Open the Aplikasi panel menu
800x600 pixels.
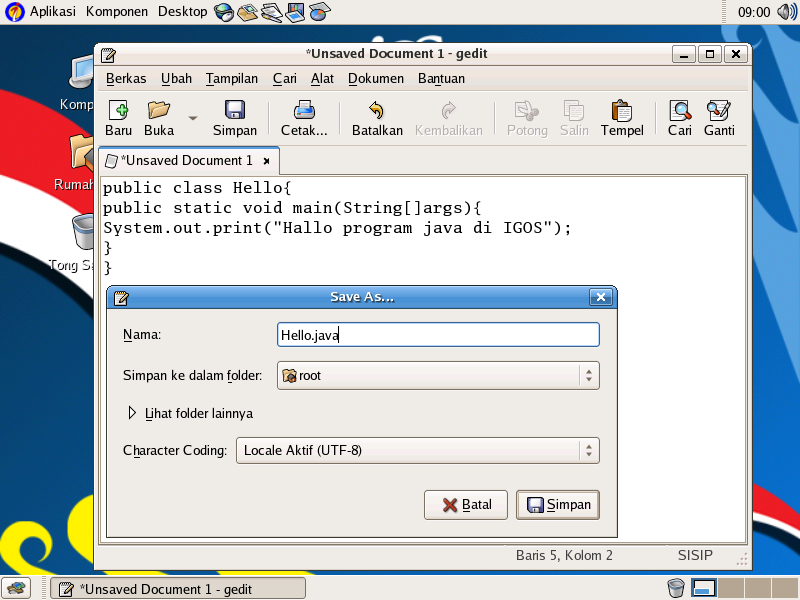(53, 11)
